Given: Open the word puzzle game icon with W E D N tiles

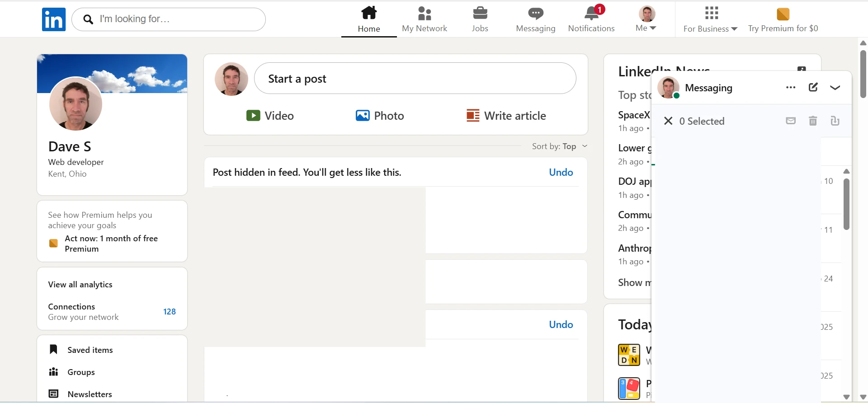Looking at the screenshot, I should [x=629, y=355].
